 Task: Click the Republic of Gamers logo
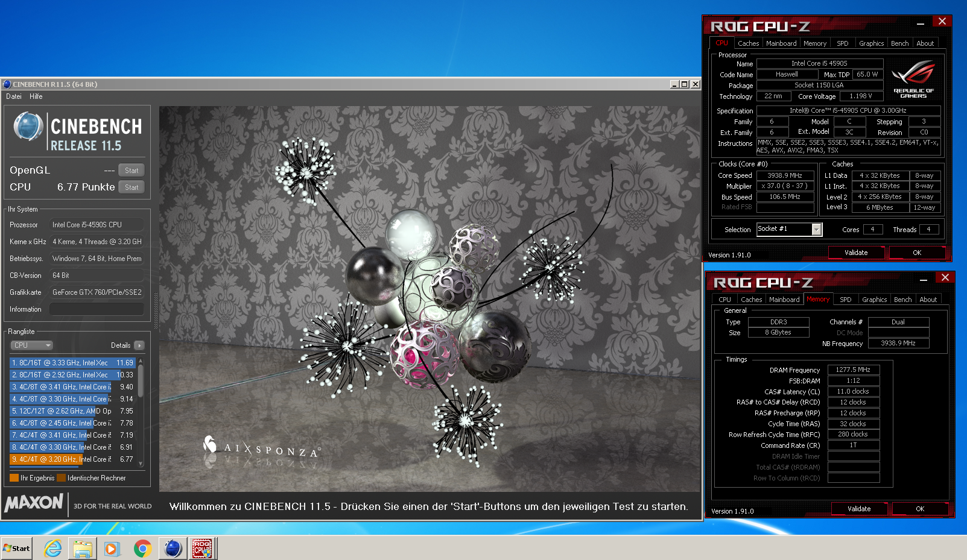tap(913, 79)
